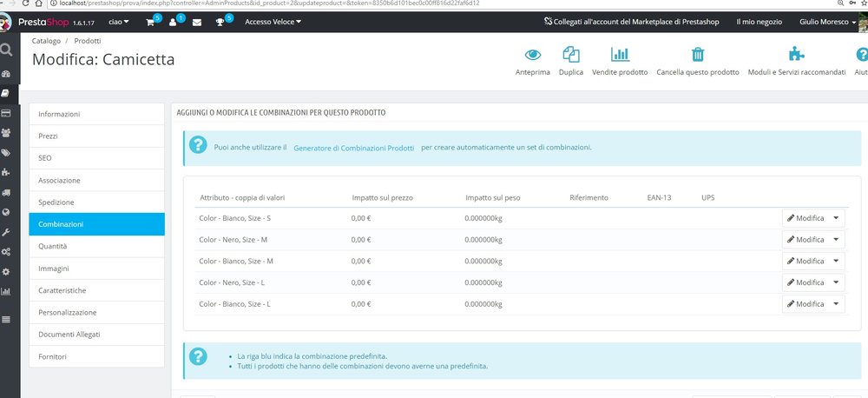Expand dropdown arrow for Color Nero Size L
Screen dimensions: 868x398
[x=835, y=282]
